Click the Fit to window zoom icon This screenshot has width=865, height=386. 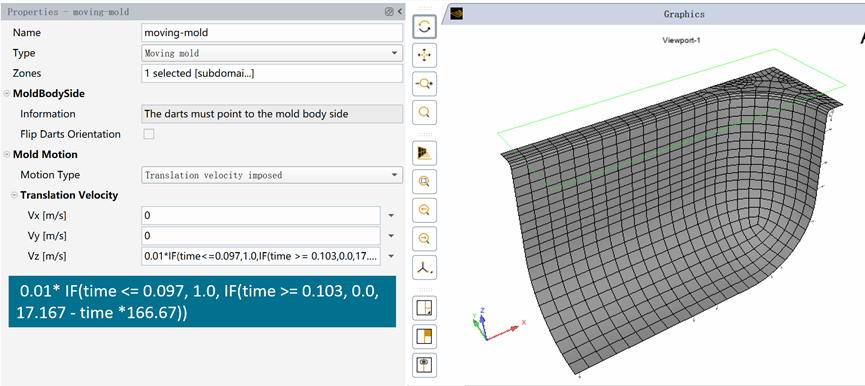pyautogui.click(x=424, y=181)
